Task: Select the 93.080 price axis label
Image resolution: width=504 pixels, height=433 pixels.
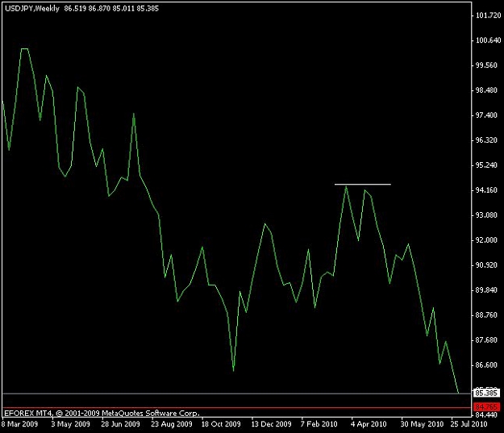Action: [488, 215]
